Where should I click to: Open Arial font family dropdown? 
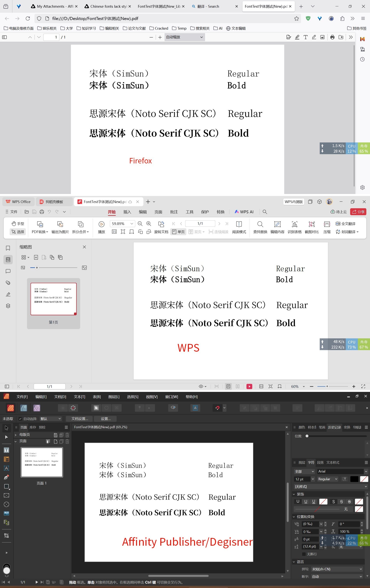(366, 471)
